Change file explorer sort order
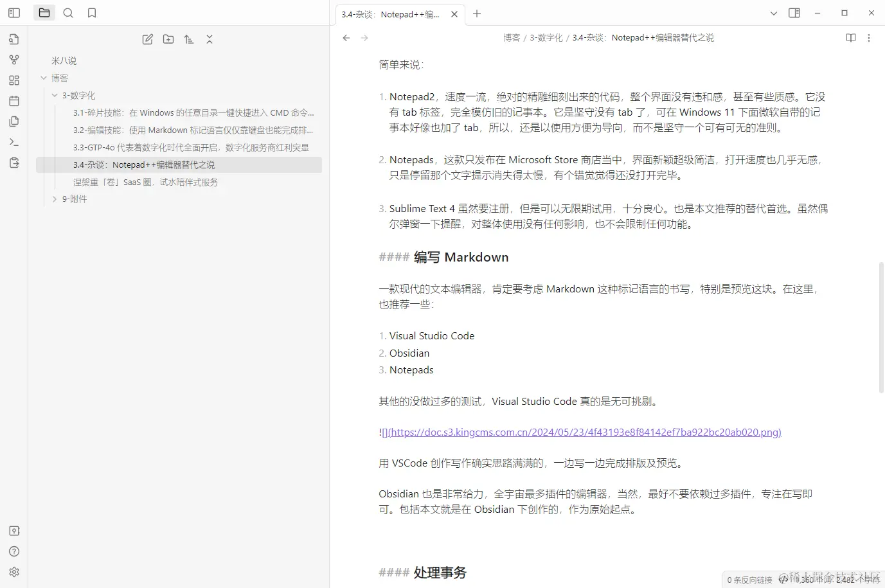The width and height of the screenshot is (885, 588). 189,39
